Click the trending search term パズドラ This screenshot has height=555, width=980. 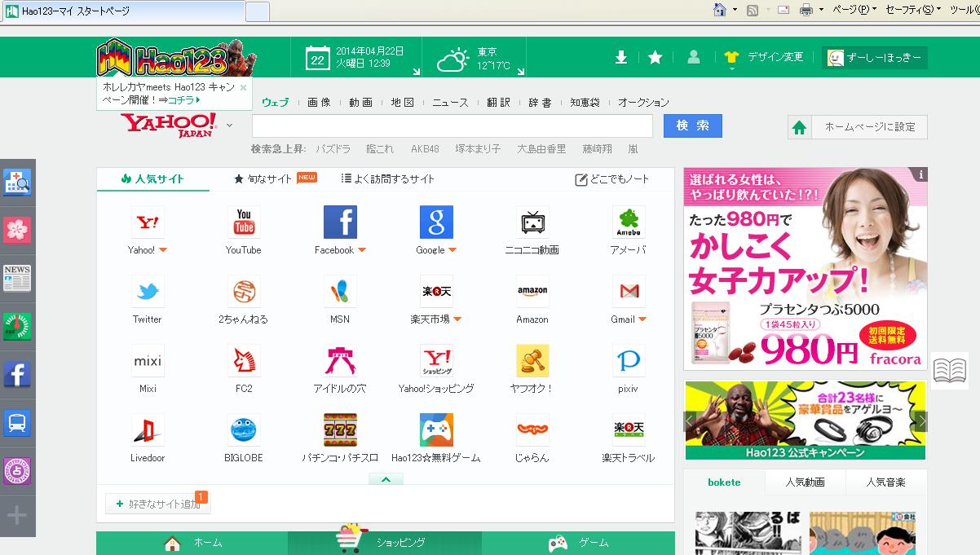click(x=333, y=149)
